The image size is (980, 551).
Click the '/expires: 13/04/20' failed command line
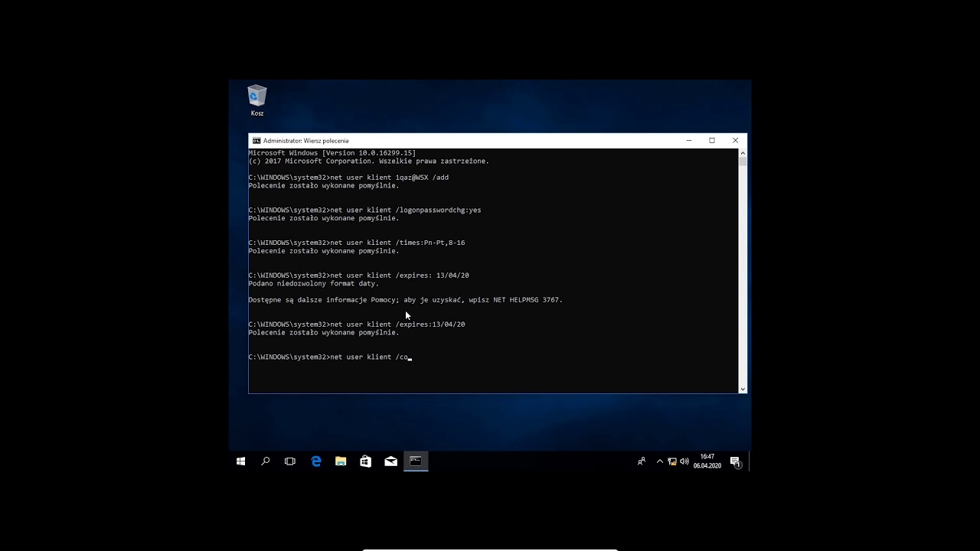358,275
